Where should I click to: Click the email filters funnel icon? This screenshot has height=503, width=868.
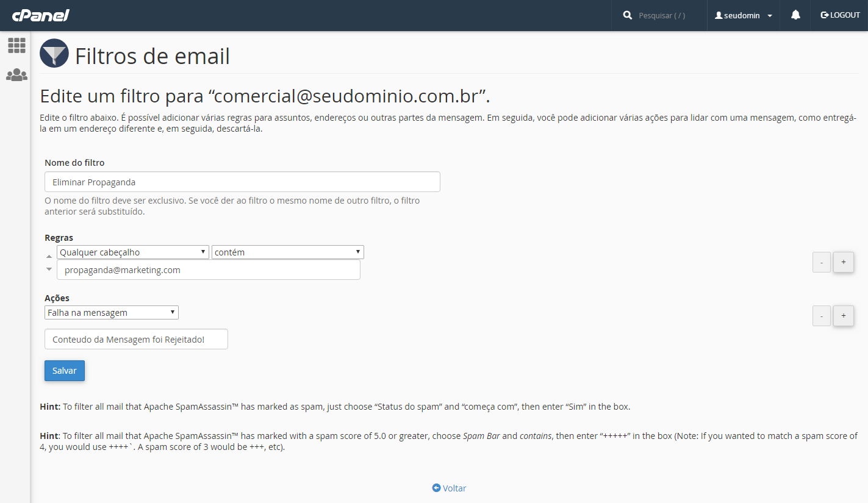pos(55,54)
